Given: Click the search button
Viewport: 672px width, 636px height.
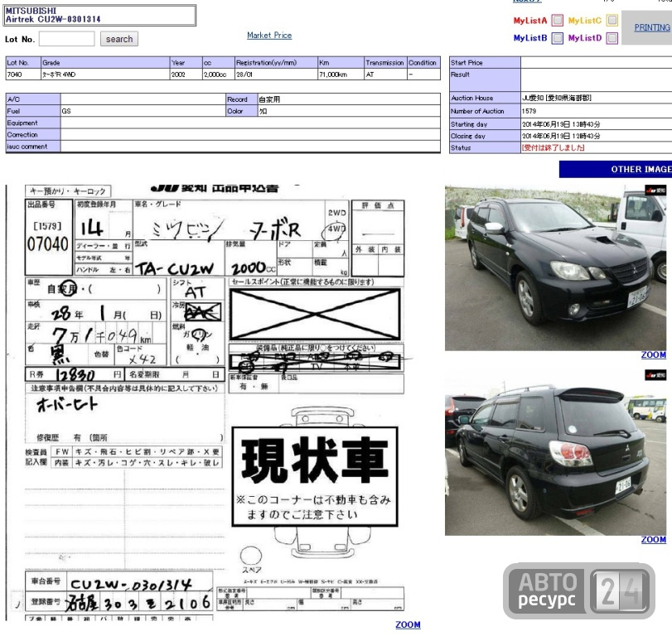Looking at the screenshot, I should point(119,39).
